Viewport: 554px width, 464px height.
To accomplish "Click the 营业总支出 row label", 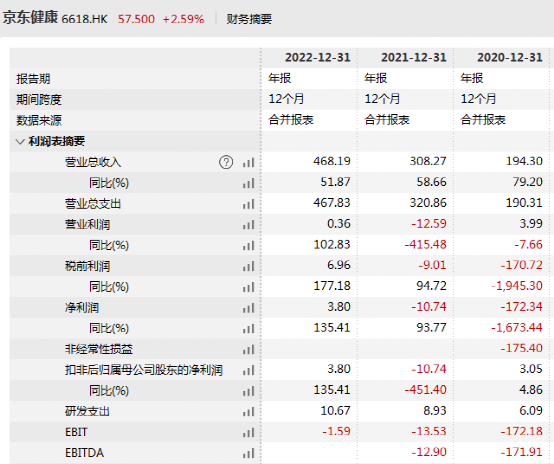I will point(93,204).
